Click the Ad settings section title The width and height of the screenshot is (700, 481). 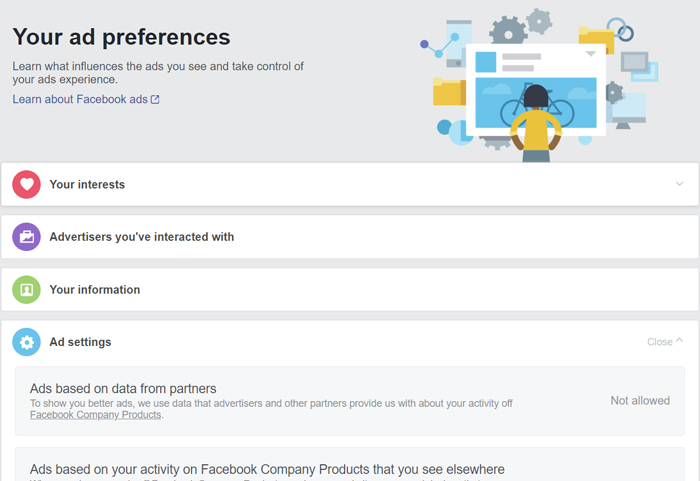pos(80,342)
